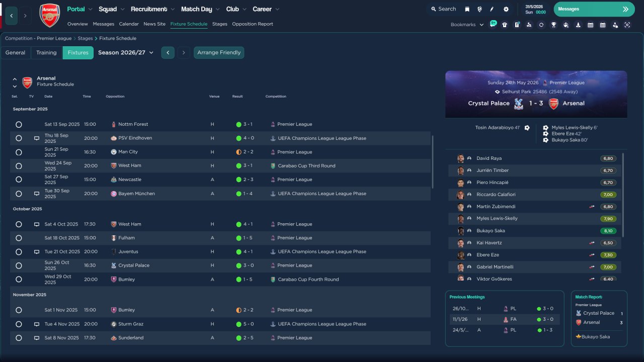644x362 pixels.
Task: Open the Match Report panel
Action: (599, 318)
